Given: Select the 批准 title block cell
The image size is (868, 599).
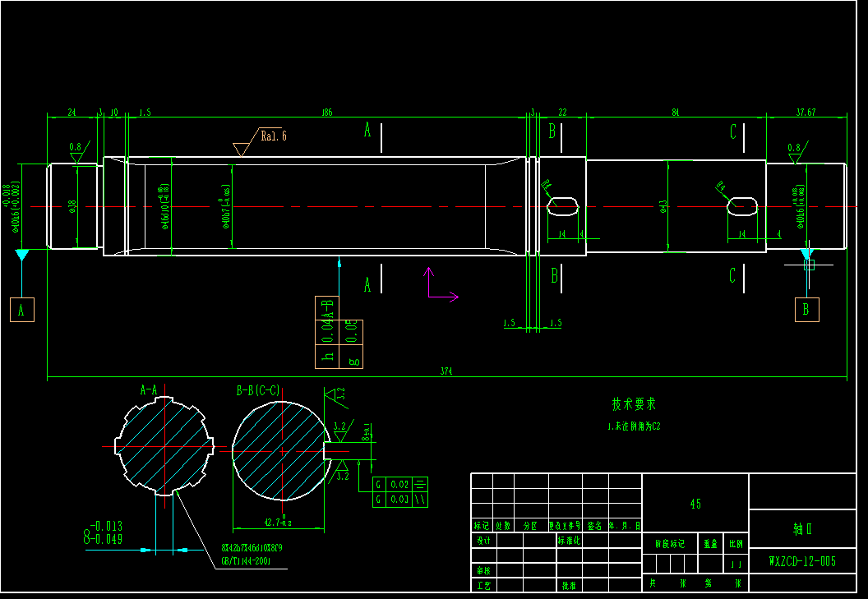Looking at the screenshot, I should [569, 584].
